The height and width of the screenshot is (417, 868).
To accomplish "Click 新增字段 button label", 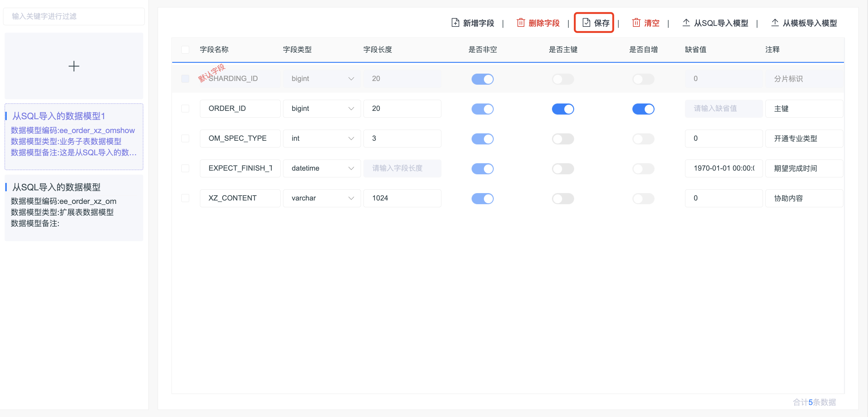I will tap(478, 23).
